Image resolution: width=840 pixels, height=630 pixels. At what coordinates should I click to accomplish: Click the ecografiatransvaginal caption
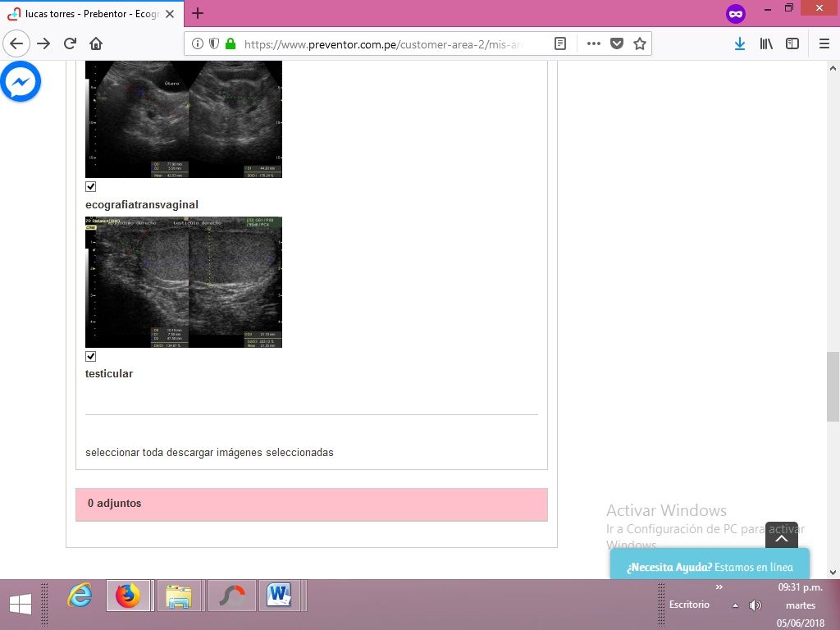click(x=142, y=204)
